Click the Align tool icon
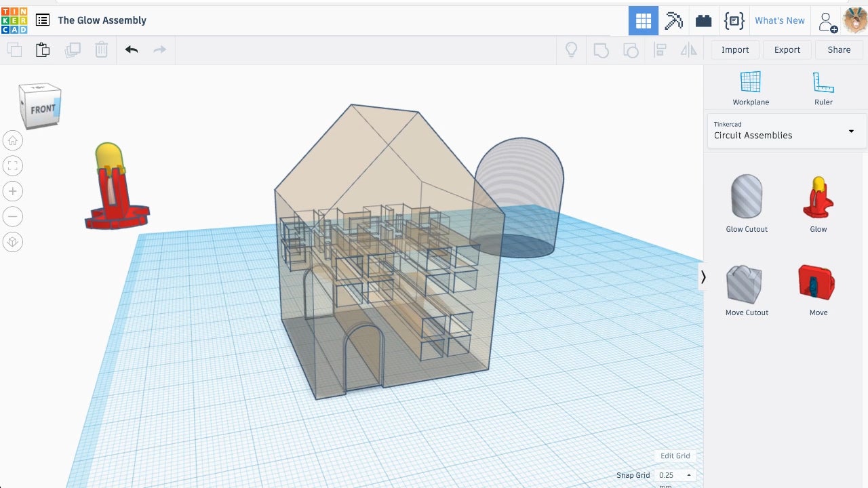The image size is (868, 488). tap(660, 49)
